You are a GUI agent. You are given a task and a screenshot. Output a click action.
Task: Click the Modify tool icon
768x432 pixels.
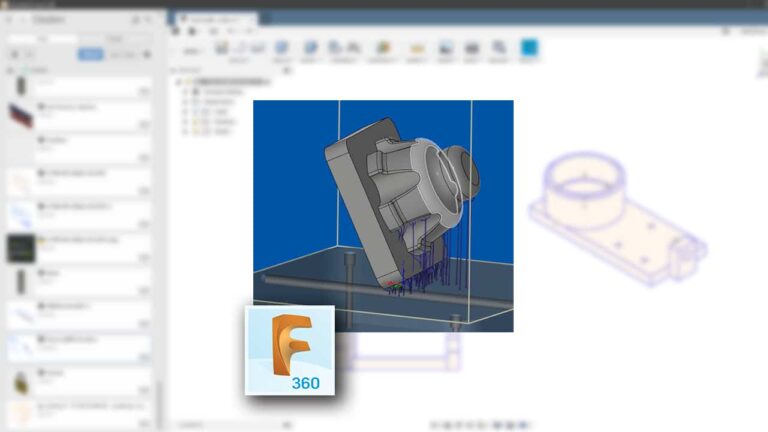coord(310,48)
